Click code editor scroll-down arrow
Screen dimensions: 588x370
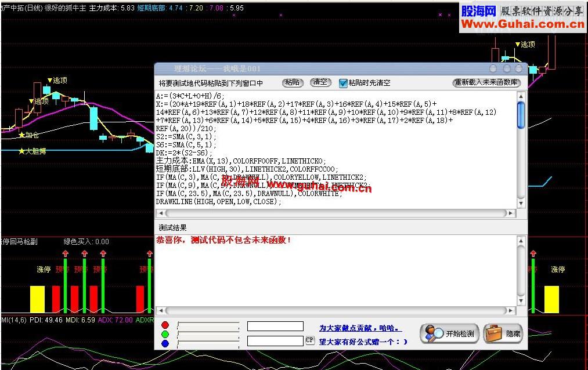(521, 204)
